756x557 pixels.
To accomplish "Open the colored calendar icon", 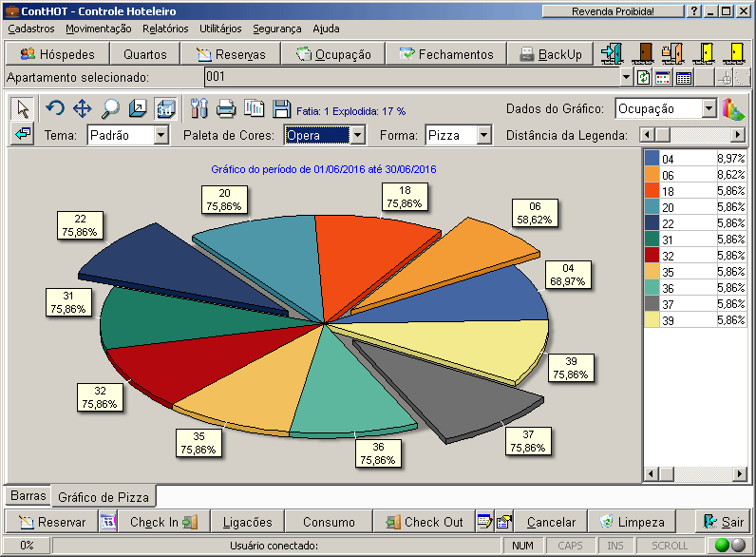I will pos(663,77).
